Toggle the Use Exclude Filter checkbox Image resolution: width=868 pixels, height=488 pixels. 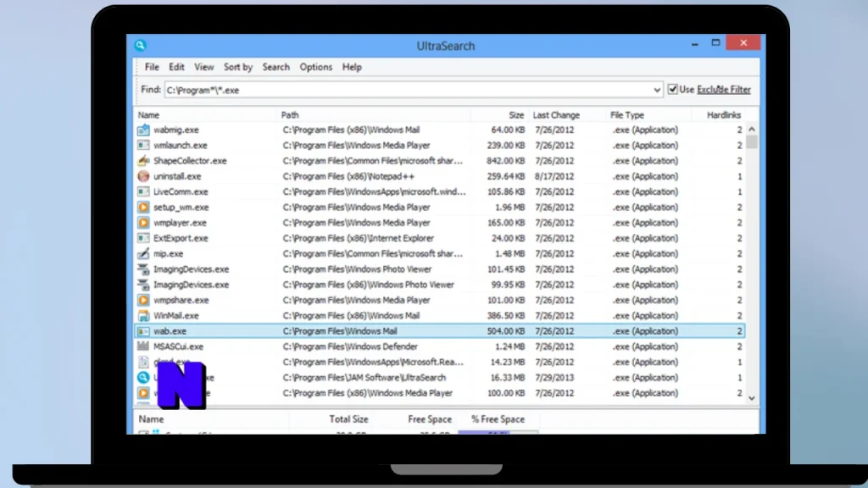(x=672, y=89)
